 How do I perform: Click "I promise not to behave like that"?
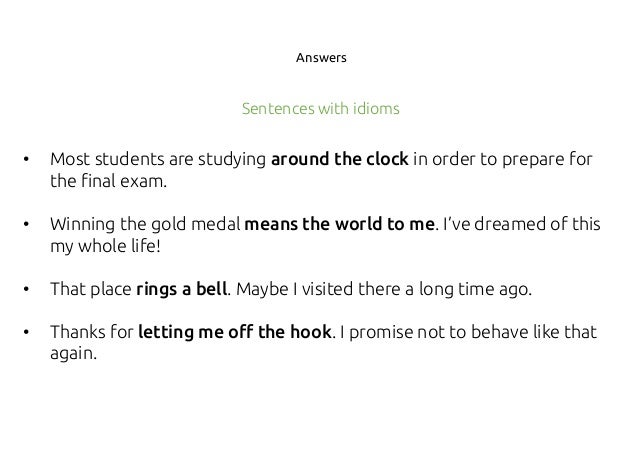(x=468, y=332)
